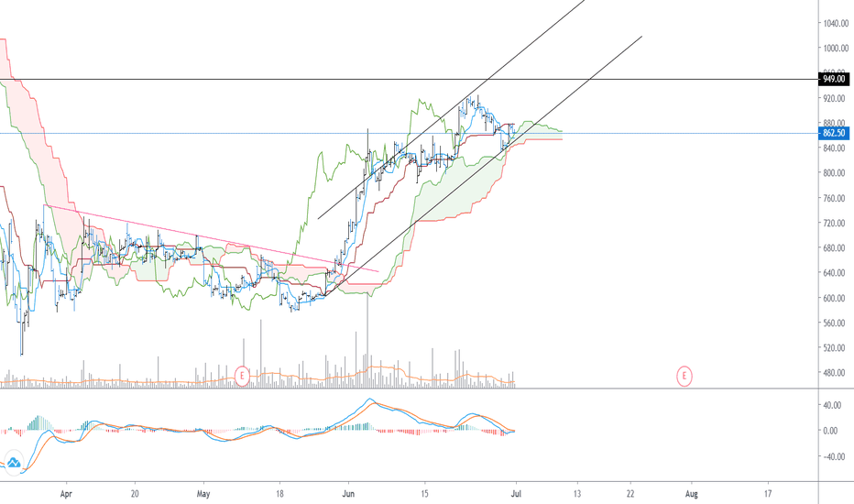
Task: Click the 520.00 price axis value
Action: (x=836, y=347)
